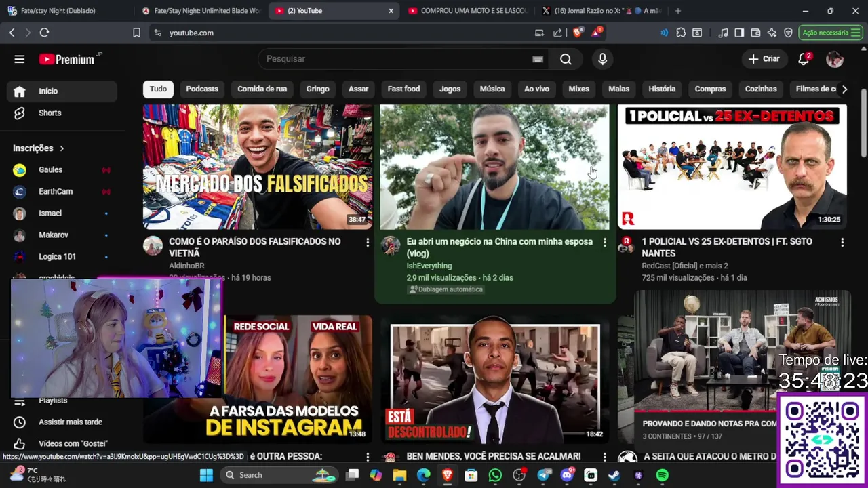Screen dimensions: 868x488
Task: Go to Início in the sidebar
Action: (x=62, y=91)
